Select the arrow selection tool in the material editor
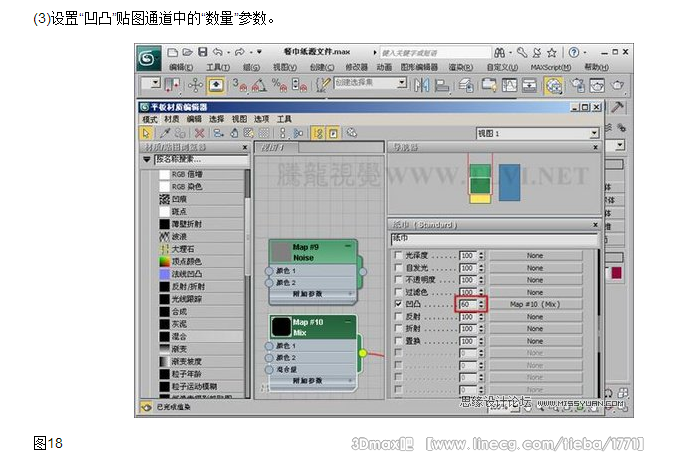 [146, 133]
